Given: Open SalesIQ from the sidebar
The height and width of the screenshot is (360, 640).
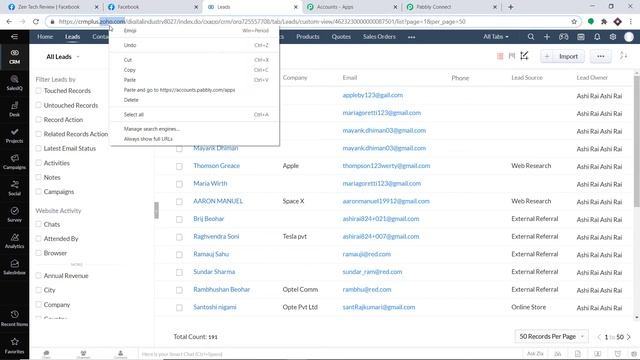Looking at the screenshot, I should coord(14,82).
